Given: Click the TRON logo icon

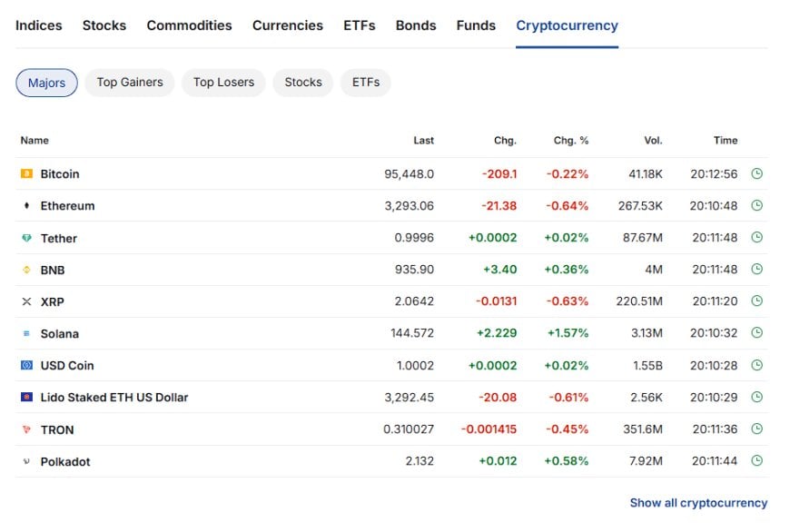Looking at the screenshot, I should click(x=26, y=429).
